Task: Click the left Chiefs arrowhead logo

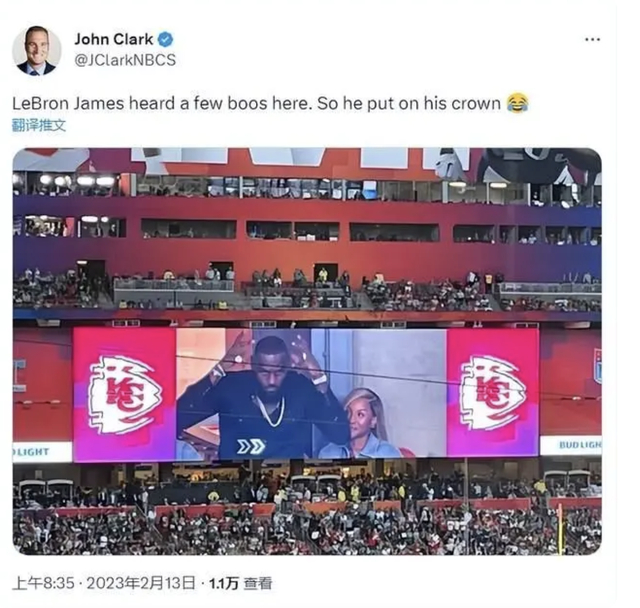Action: pos(125,395)
